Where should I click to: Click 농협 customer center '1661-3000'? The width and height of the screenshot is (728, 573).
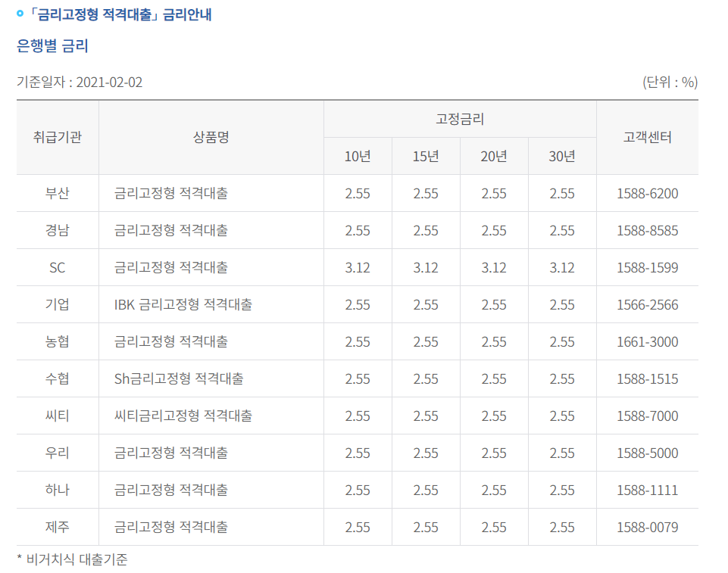[647, 342]
